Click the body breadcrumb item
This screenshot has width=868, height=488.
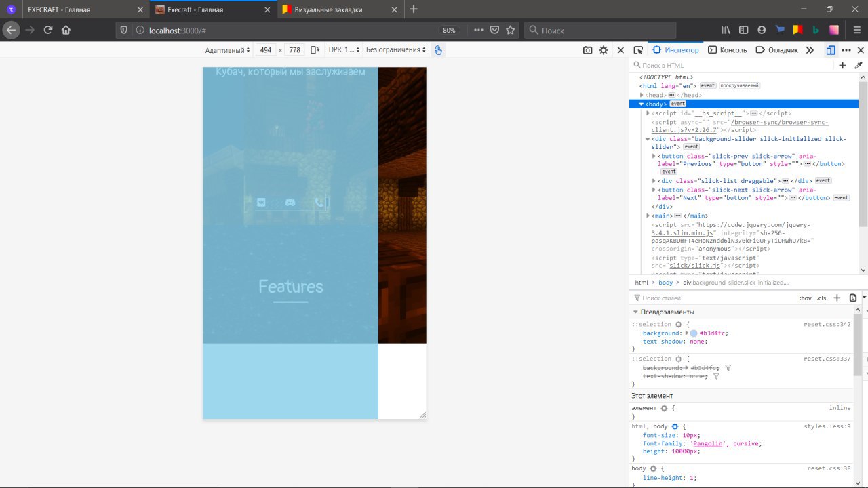[665, 283]
